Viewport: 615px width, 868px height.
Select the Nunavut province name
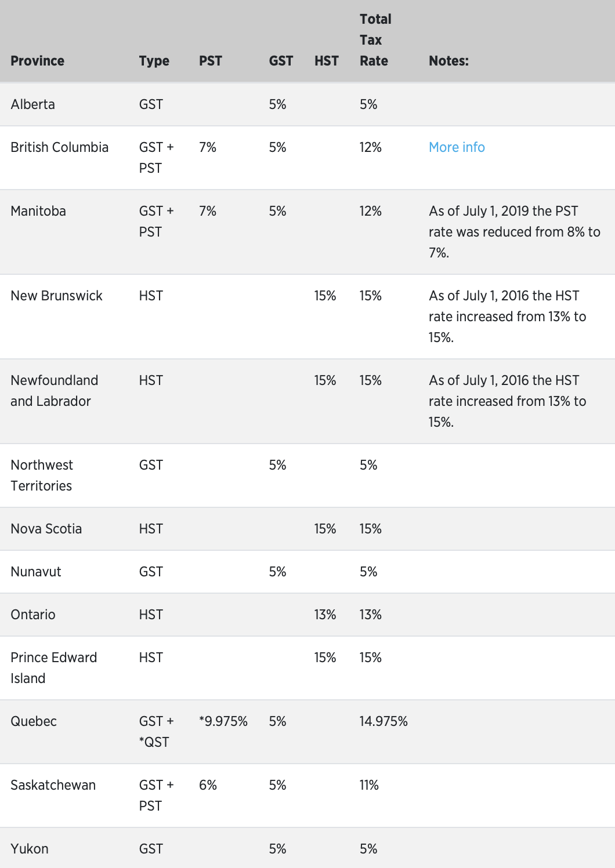pyautogui.click(x=36, y=572)
